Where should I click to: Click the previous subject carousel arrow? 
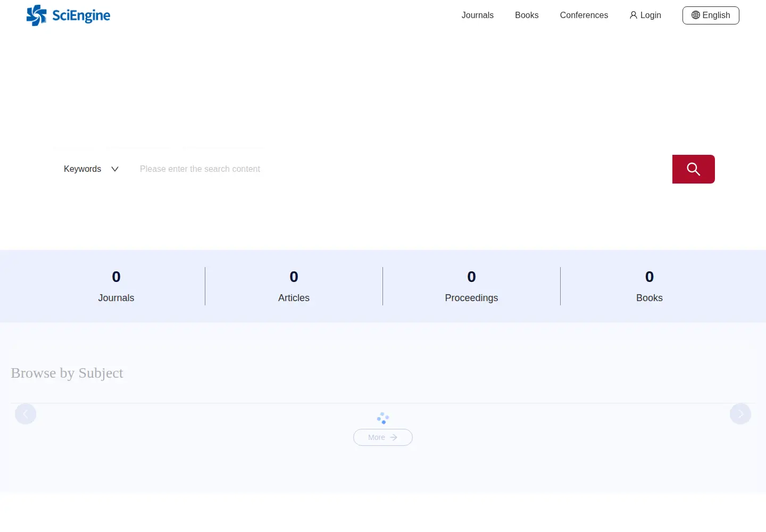[x=26, y=414]
